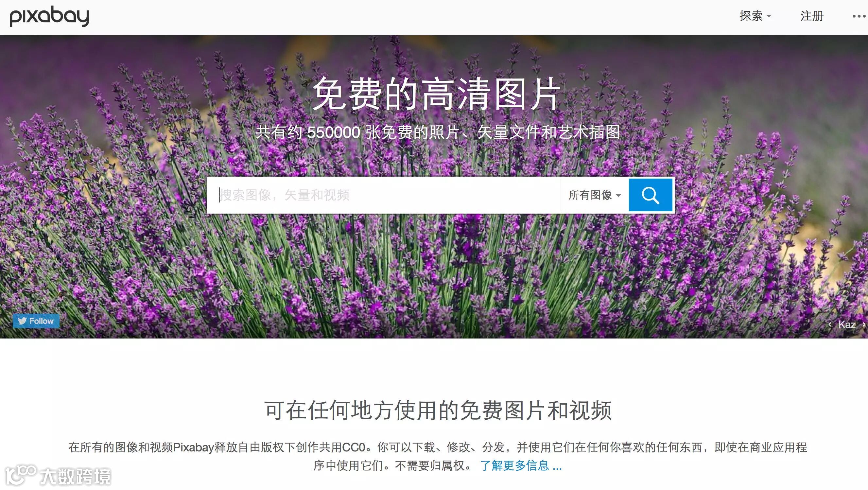This screenshot has height=490, width=868.
Task: Click the 免费的高清图片 headline
Action: (x=437, y=94)
